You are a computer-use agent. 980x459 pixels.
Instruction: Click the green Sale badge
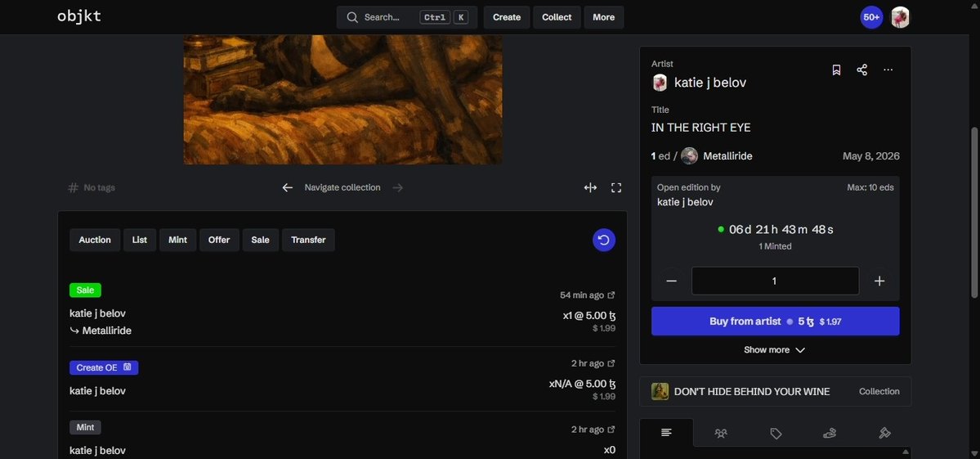coord(85,290)
